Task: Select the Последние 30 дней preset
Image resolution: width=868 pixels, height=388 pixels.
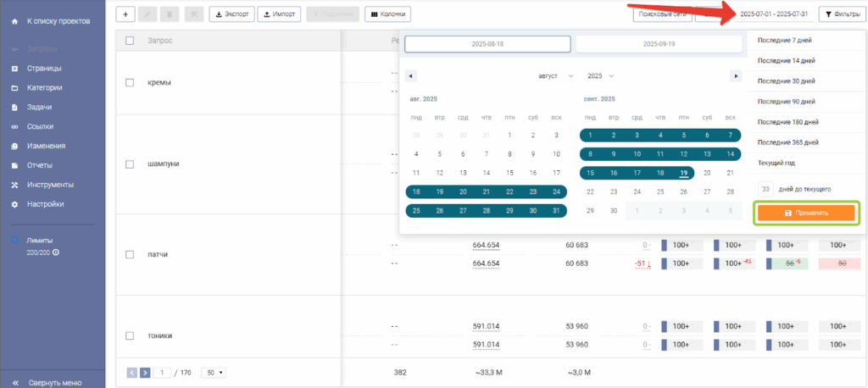Action: point(787,81)
